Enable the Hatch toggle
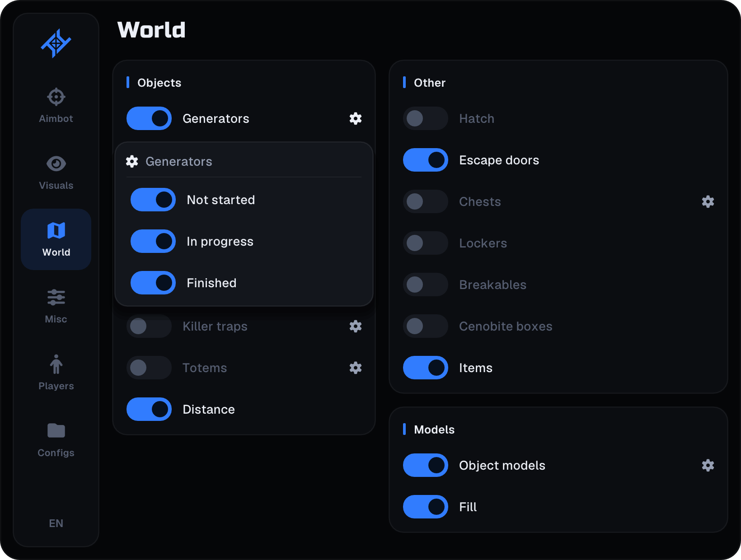 click(x=426, y=118)
